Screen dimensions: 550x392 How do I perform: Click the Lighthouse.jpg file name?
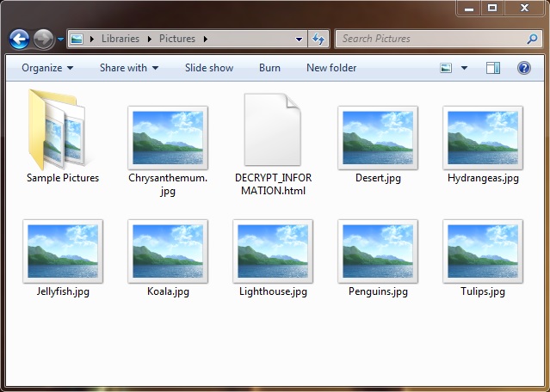point(273,291)
